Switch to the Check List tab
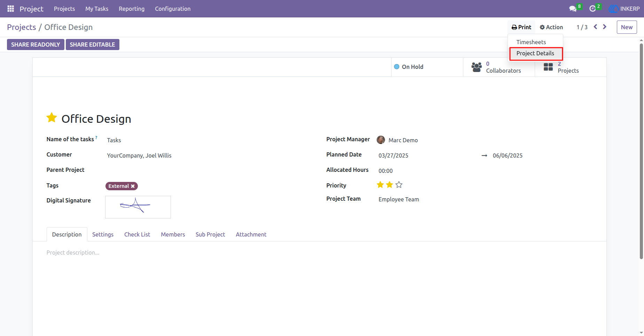The width and height of the screenshot is (644, 336). point(137,234)
